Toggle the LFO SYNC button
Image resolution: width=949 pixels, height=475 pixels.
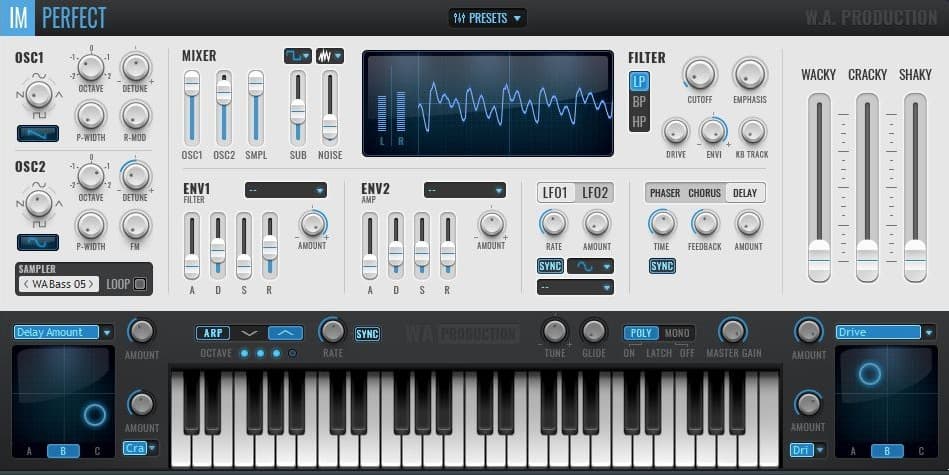coord(550,266)
